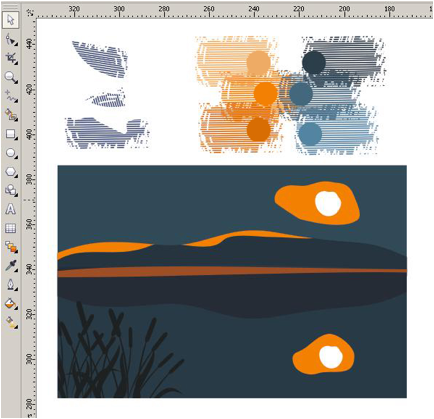Select the Polygon tool
This screenshot has width=434, height=419.
coord(11,172)
